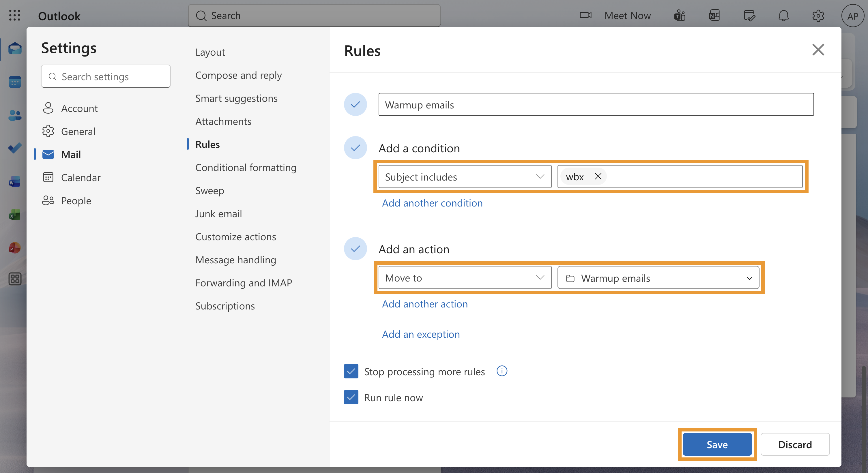The width and height of the screenshot is (868, 473).
Task: Open settings gear in top bar
Action: (818, 16)
